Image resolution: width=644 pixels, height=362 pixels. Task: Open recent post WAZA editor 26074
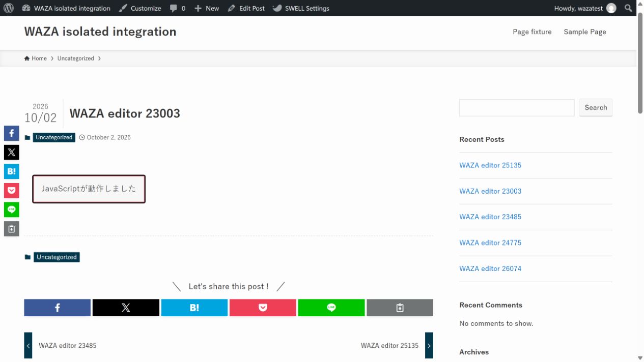(x=490, y=268)
